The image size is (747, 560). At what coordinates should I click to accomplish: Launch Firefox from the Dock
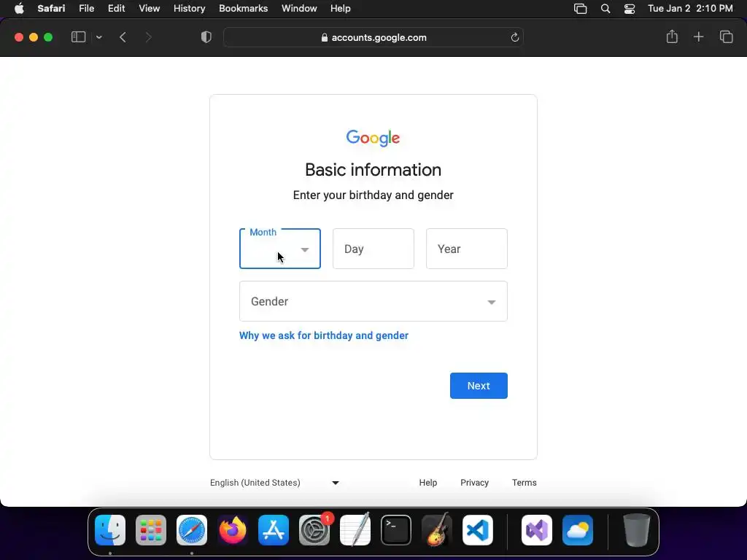233,530
